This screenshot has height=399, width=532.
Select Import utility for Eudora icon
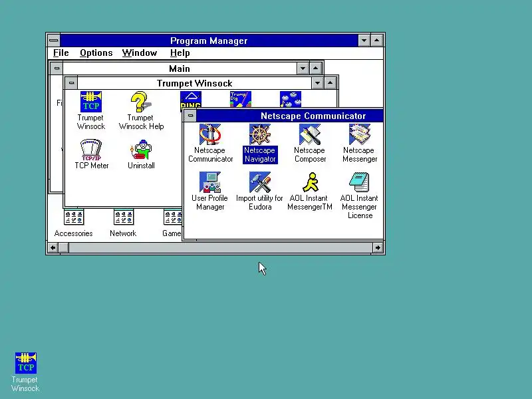coord(260,182)
